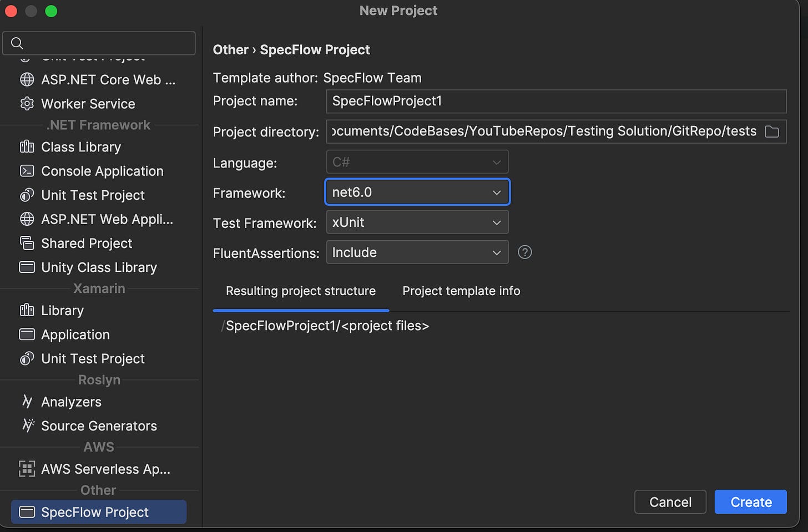Click the ASP.NET Web Application globe icon
This screenshot has width=808, height=532.
click(27, 219)
